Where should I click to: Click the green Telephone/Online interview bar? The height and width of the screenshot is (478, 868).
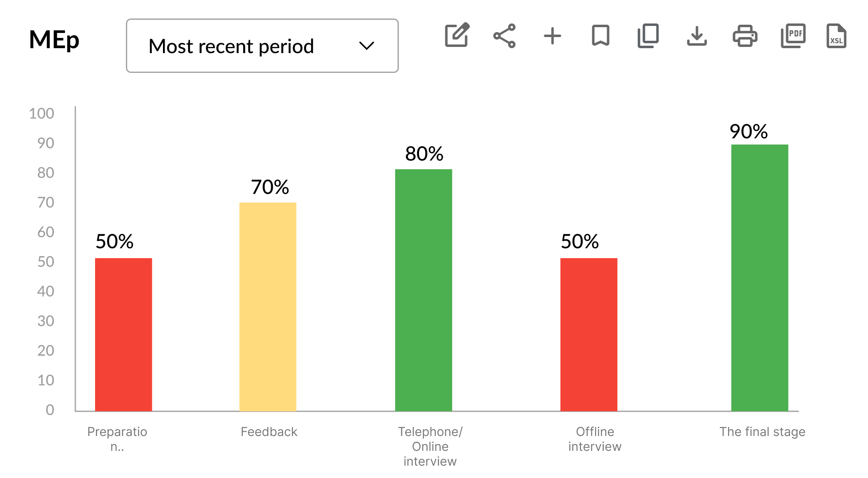(424, 290)
